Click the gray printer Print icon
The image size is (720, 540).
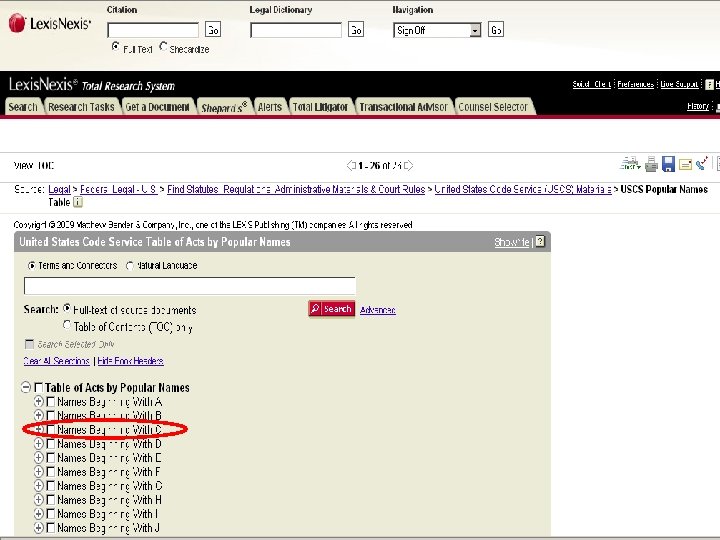click(x=651, y=164)
